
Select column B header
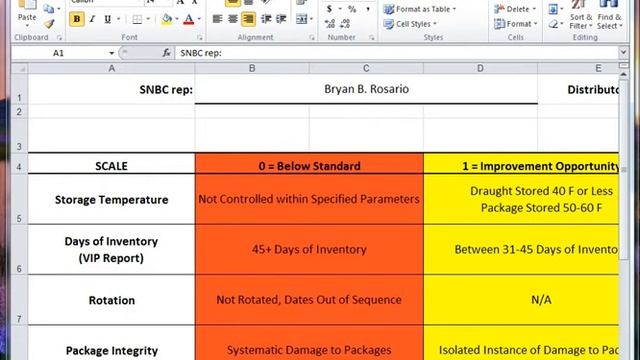[252, 69]
